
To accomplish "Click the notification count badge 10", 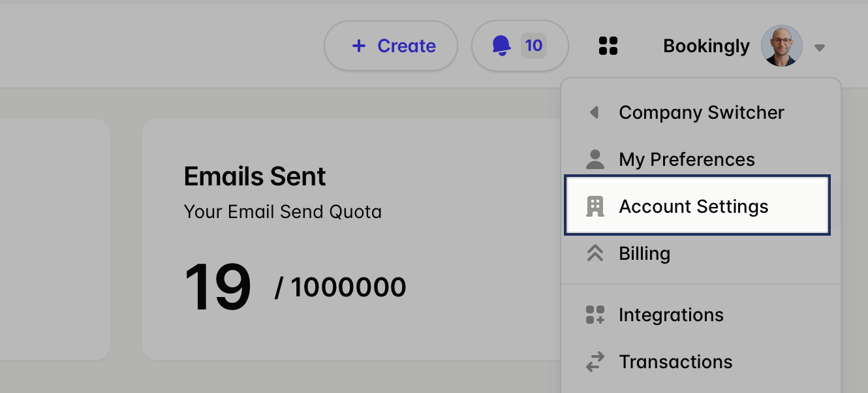I will click(x=533, y=46).
